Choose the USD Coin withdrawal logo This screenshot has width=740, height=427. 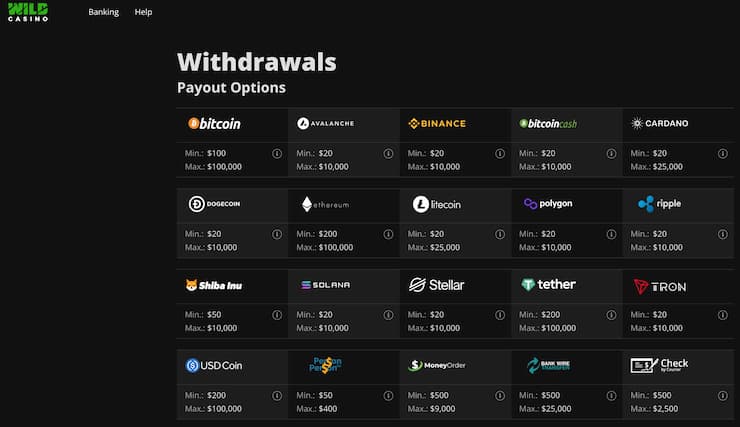point(214,366)
